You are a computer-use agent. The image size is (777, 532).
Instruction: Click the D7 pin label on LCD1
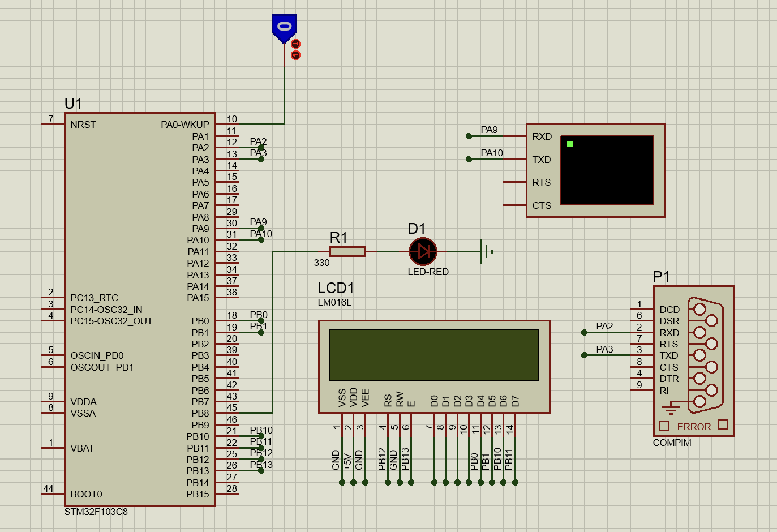[x=515, y=401]
